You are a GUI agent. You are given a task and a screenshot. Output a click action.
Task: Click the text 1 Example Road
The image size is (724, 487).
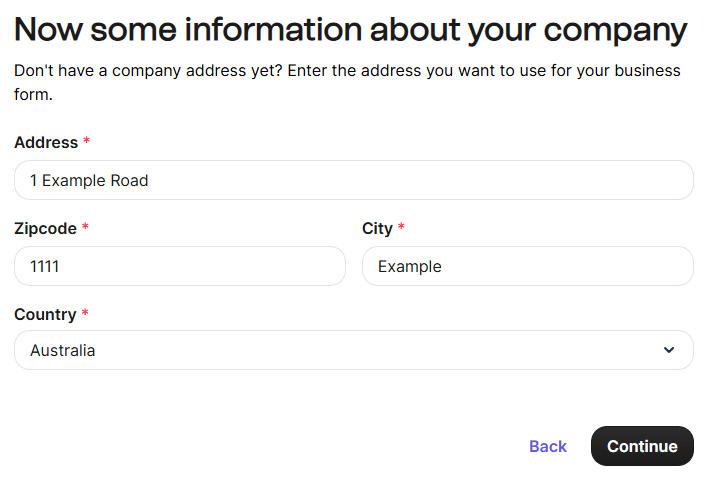pyautogui.click(x=89, y=181)
